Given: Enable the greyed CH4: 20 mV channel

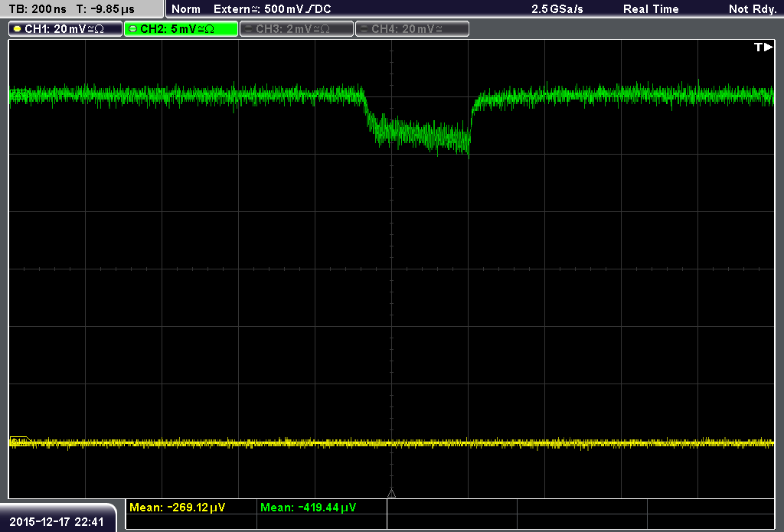Looking at the screenshot, I should click(412, 29).
